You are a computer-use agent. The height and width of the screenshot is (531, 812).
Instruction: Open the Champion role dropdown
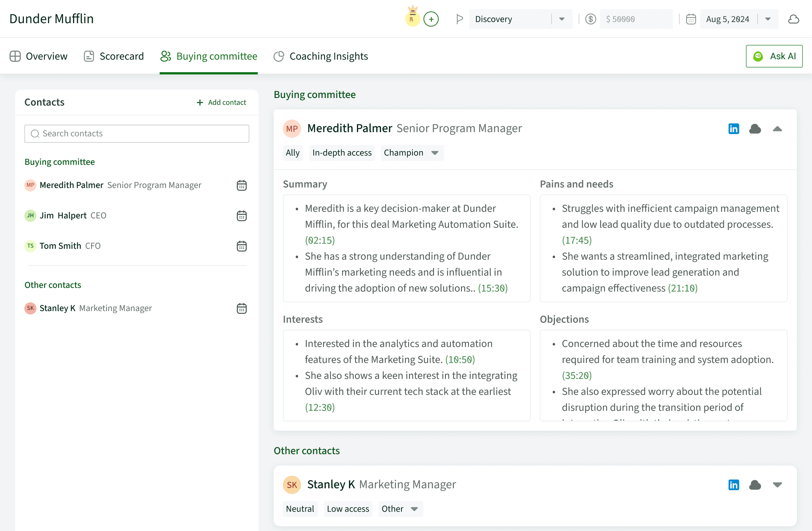(x=435, y=153)
